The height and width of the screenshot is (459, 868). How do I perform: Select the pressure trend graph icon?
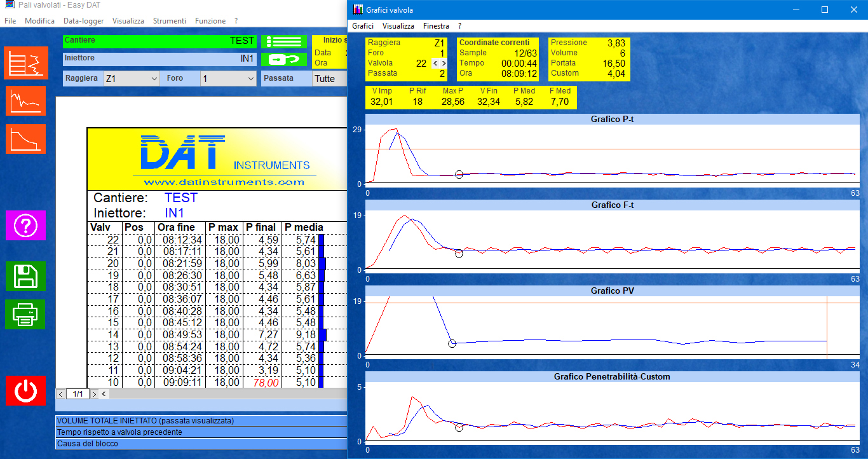click(x=25, y=100)
